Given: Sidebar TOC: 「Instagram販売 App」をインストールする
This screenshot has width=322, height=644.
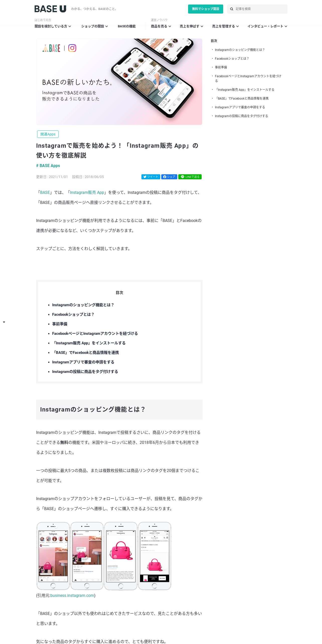Looking at the screenshot, I should click(x=245, y=90).
